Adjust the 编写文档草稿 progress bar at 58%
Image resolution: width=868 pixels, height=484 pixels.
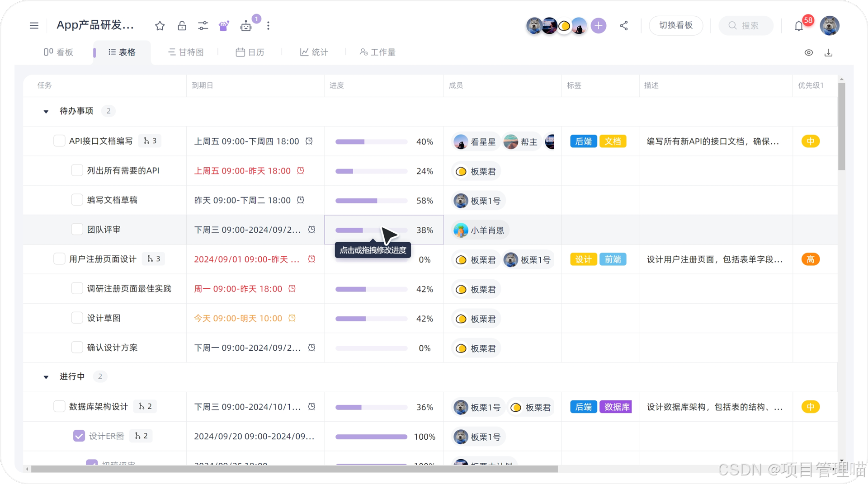pyautogui.click(x=372, y=201)
